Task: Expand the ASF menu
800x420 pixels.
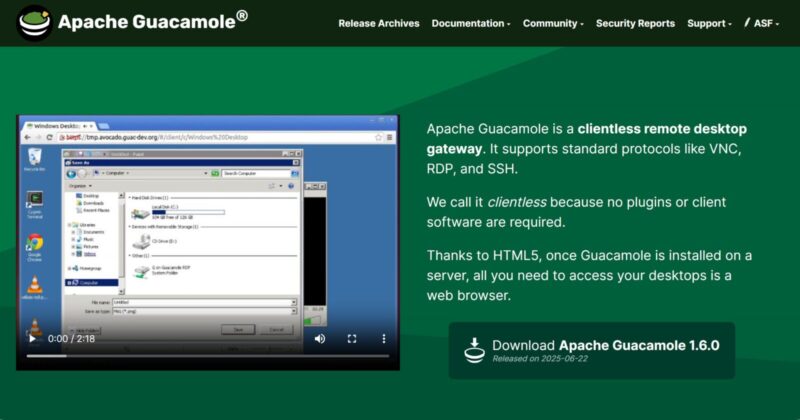Action: (766, 23)
